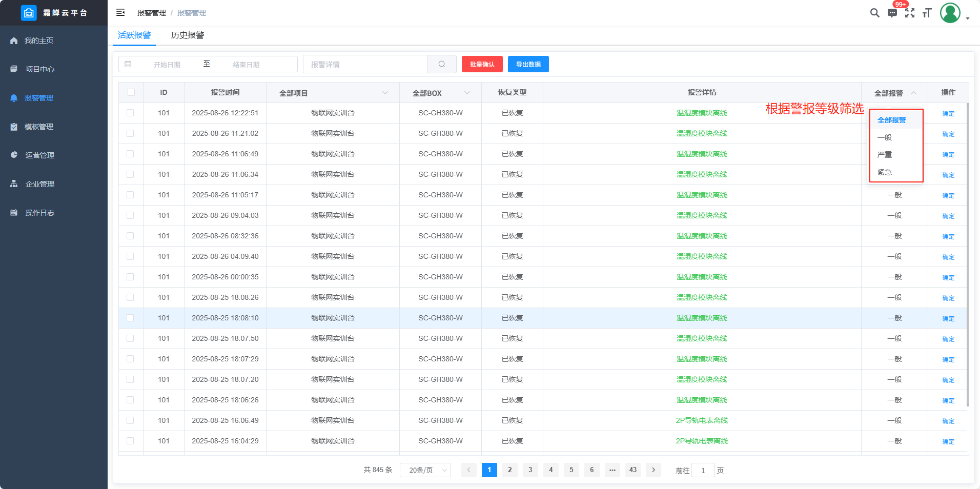Switch to the 历史报警 tab
The width and height of the screenshot is (980, 489).
[x=188, y=35]
